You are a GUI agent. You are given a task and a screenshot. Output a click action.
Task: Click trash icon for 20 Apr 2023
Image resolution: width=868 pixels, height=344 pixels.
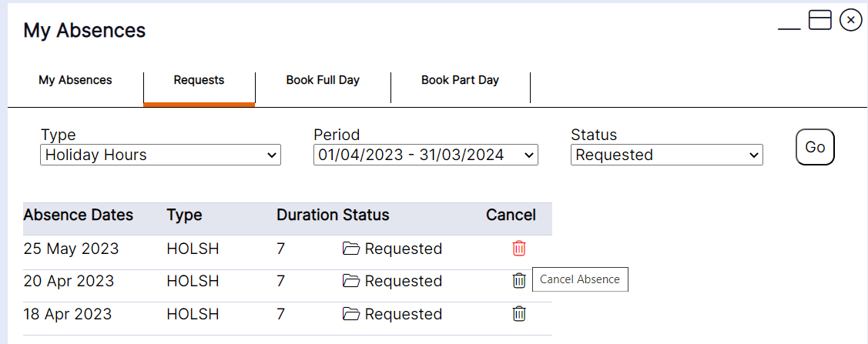pos(519,281)
